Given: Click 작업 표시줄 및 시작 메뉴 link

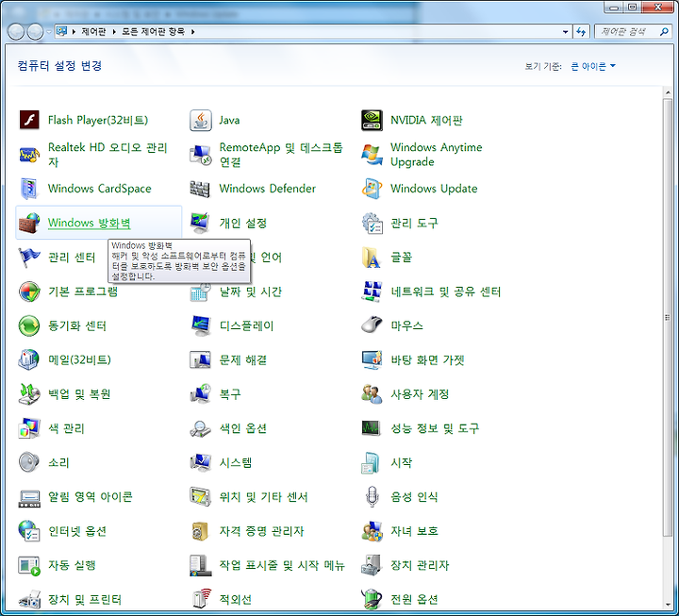Looking at the screenshot, I should click(282, 565).
